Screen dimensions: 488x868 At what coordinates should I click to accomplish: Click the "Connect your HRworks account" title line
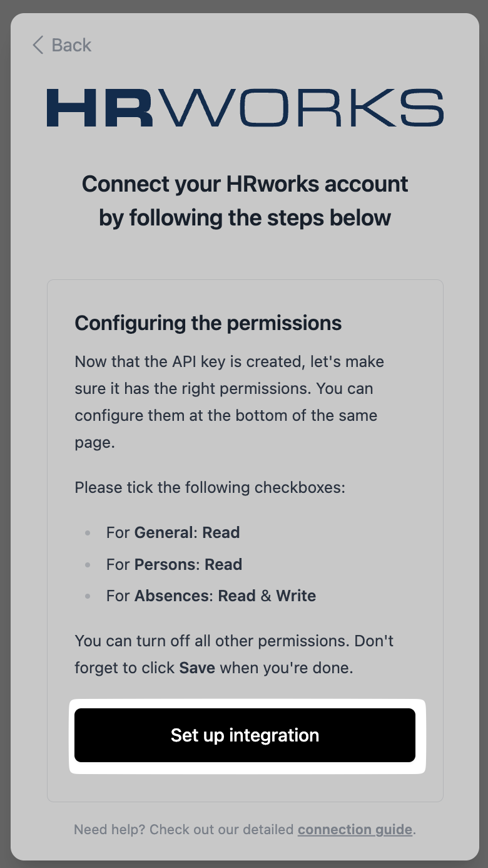245,184
